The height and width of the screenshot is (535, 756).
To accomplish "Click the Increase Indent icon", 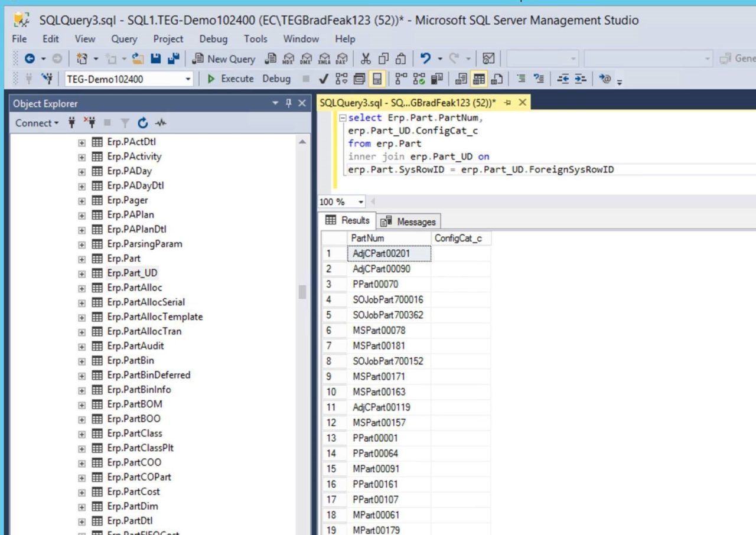I will pos(581,79).
